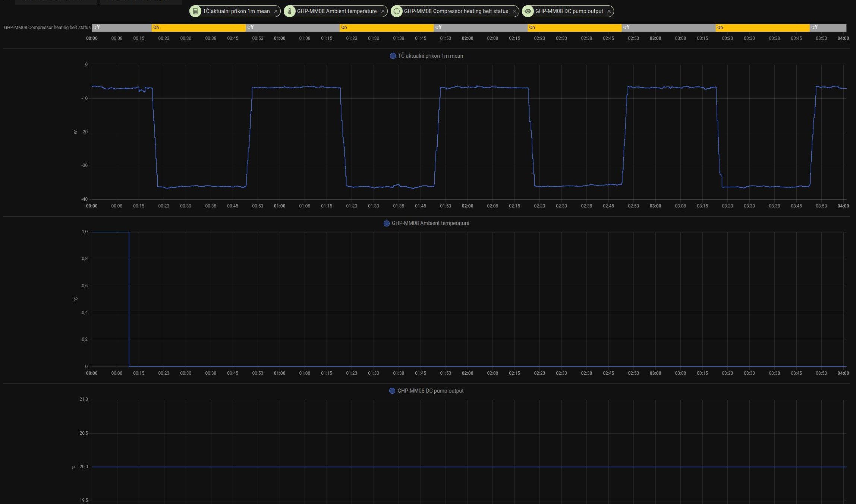The image size is (856, 504).
Task: Remove GHP-MM08 Ambient temperature chip
Action: tap(383, 11)
